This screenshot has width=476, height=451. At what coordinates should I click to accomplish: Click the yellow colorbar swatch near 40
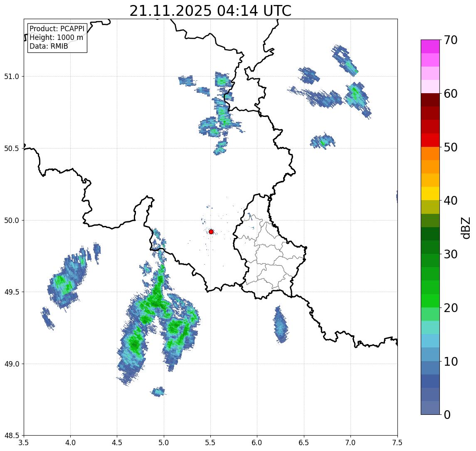pos(430,193)
